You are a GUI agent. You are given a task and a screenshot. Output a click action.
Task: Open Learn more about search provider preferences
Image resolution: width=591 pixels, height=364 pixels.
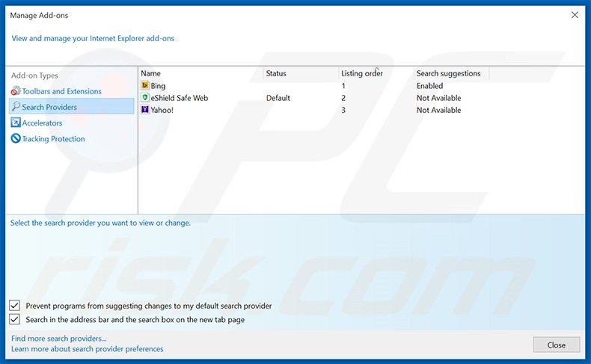coord(87,349)
